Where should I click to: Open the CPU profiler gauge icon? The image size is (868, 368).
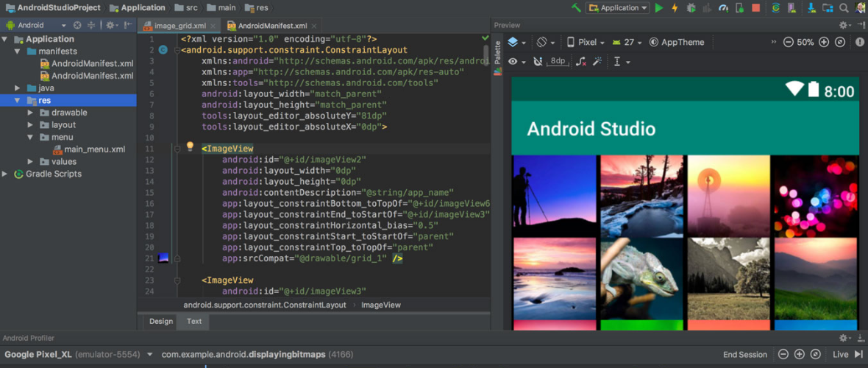point(723,8)
